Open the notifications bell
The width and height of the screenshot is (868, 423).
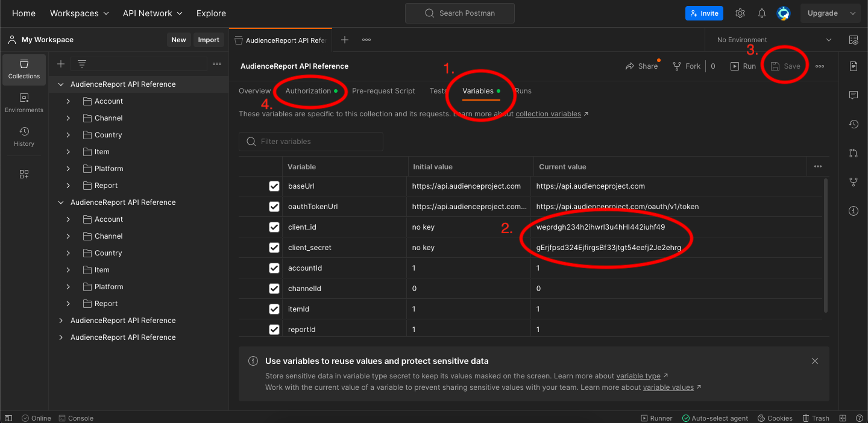[762, 13]
